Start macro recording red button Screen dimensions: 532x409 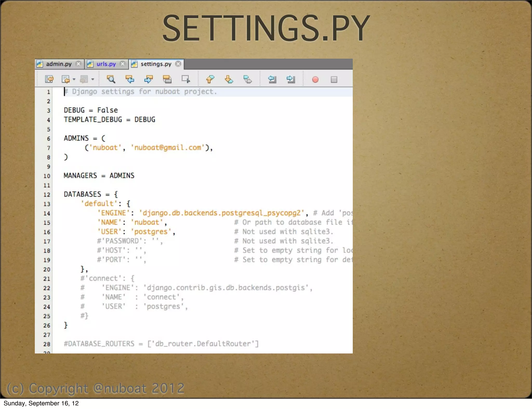click(315, 79)
